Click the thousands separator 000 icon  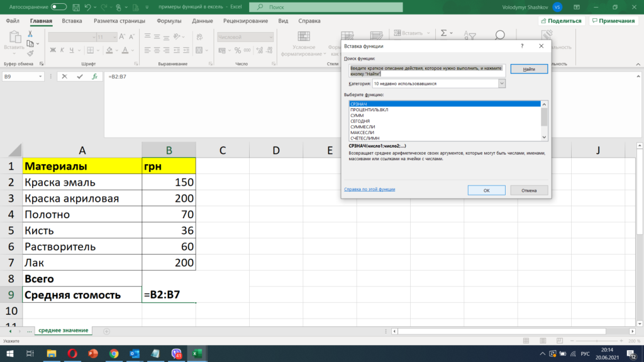pyautogui.click(x=247, y=50)
